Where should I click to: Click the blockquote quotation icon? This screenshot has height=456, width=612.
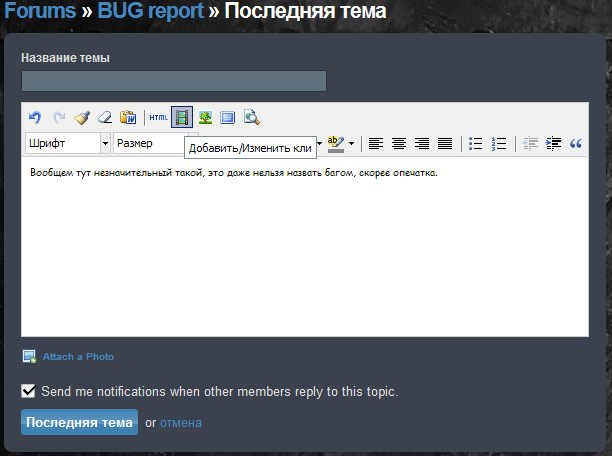click(576, 144)
